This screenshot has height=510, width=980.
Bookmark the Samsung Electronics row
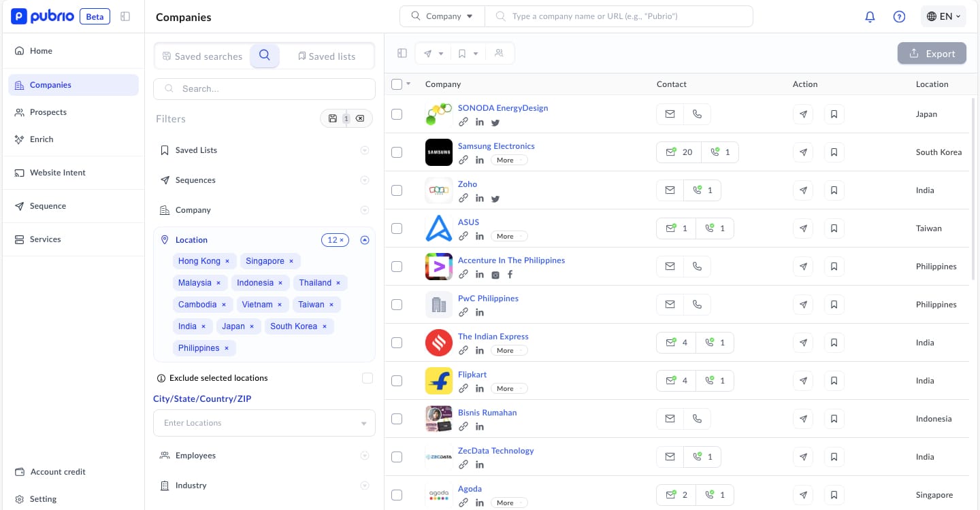834,152
